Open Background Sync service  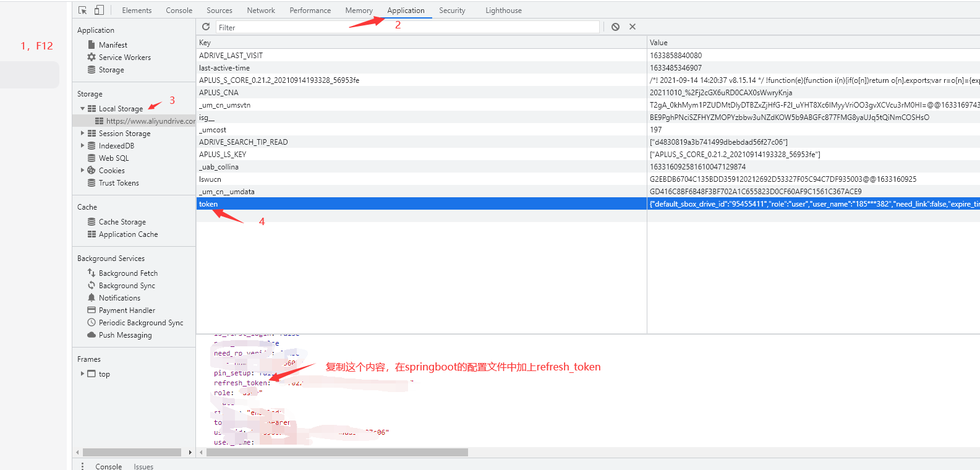pos(127,286)
